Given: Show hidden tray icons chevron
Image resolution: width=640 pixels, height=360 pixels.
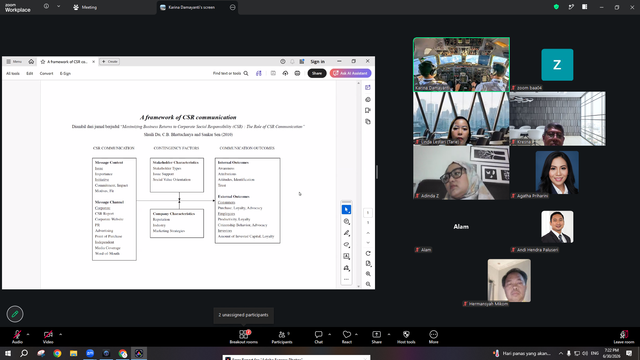Looking at the screenshot, I should click(x=561, y=353).
